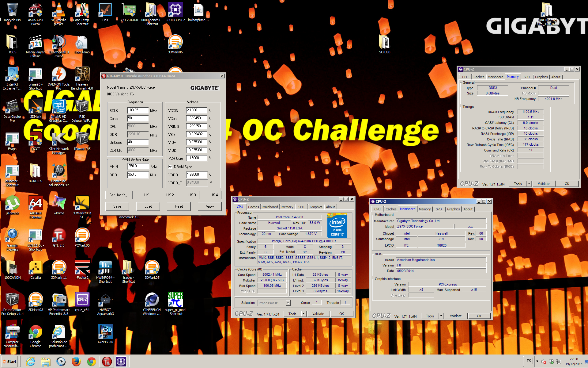
Task: Open CPUID CPU-Z desktop icon
Action: [175, 12]
